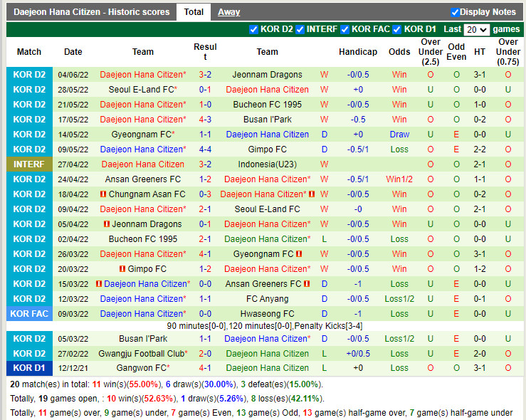Open the 3-2 result against Jeonnam Dragons
This screenshot has height=420, width=526.
[x=205, y=75]
